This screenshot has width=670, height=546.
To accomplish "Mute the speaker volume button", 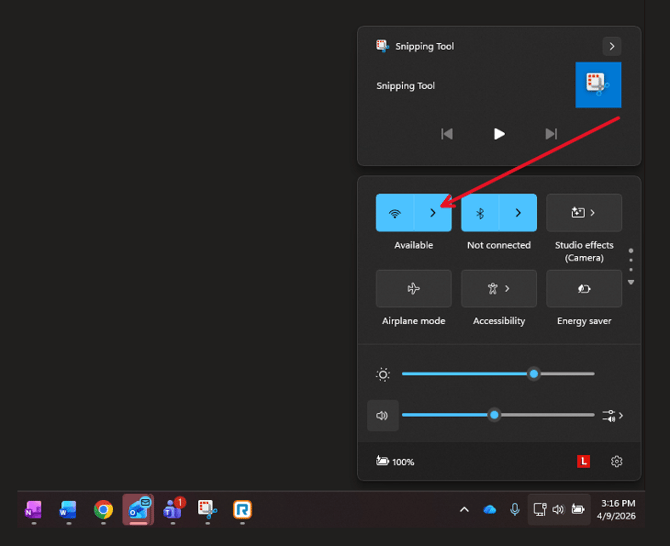I will [x=383, y=415].
